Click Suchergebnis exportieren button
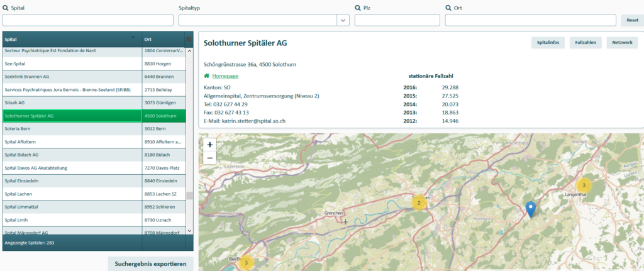This screenshot has height=271, width=644. [x=150, y=263]
